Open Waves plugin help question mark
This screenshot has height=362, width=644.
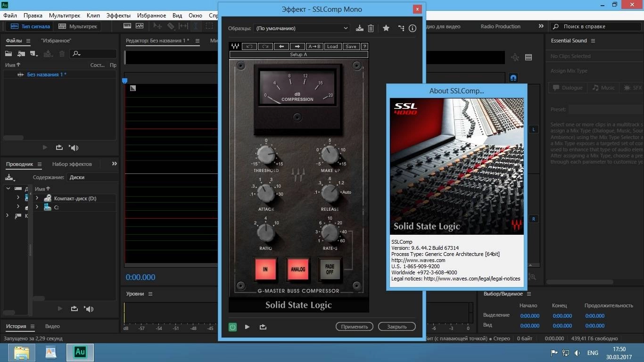(x=364, y=46)
